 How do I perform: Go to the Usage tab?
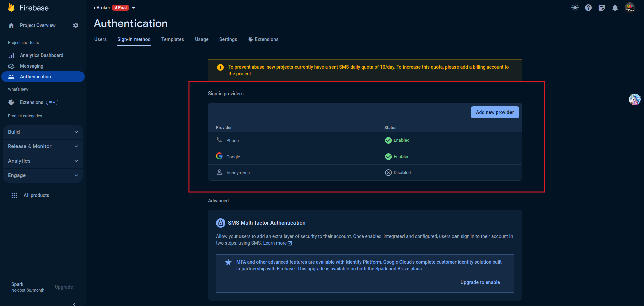pyautogui.click(x=202, y=39)
